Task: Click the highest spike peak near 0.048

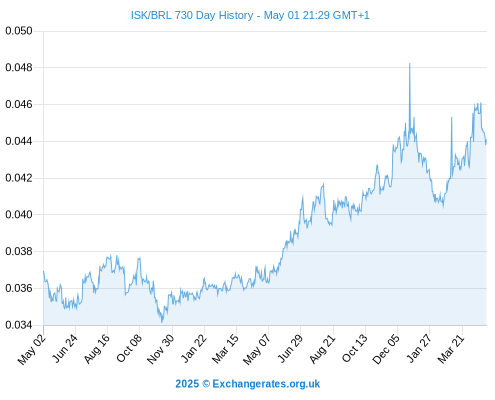Action: (x=410, y=64)
